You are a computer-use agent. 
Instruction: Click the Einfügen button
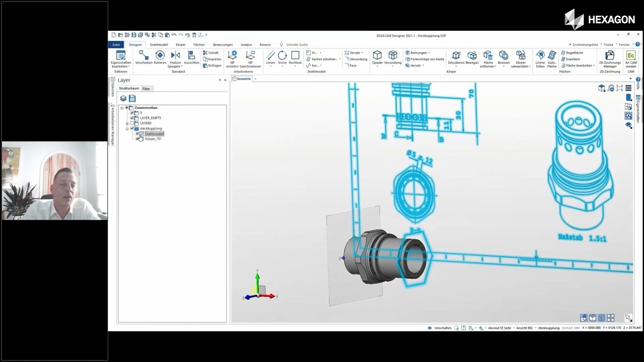(x=212, y=65)
